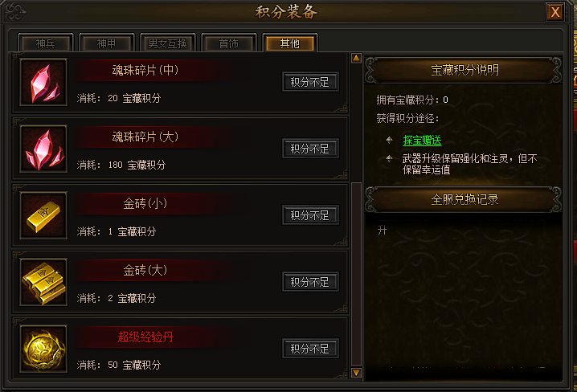
Task: Switch to the 神兵 tab
Action: (46, 43)
